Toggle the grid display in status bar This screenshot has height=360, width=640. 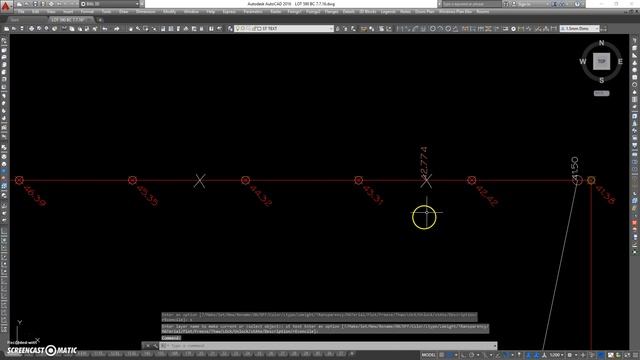pyautogui.click(x=442, y=355)
